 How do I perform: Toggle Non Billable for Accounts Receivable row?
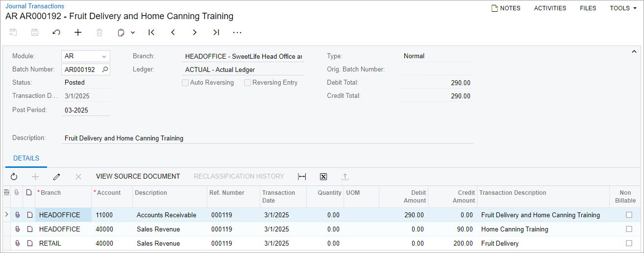point(629,215)
